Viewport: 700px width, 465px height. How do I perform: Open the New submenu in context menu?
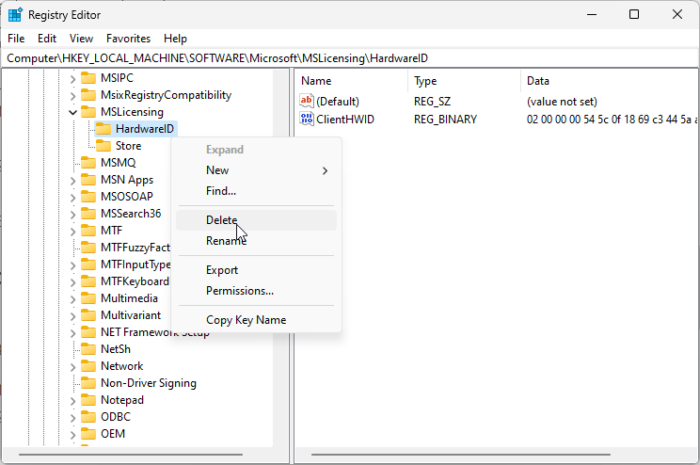click(256, 170)
